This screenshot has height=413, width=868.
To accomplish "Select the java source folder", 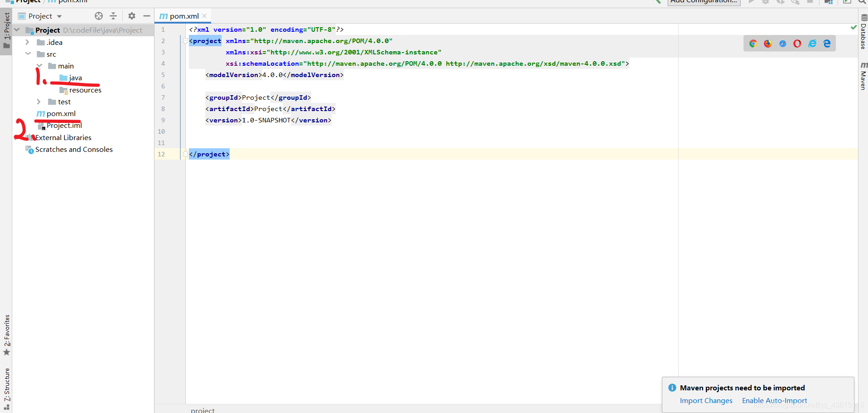I will 71,78.
